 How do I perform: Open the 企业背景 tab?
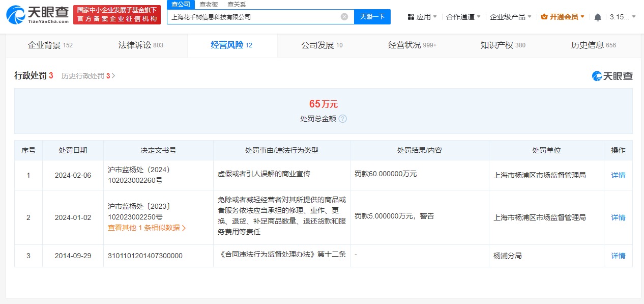point(50,45)
